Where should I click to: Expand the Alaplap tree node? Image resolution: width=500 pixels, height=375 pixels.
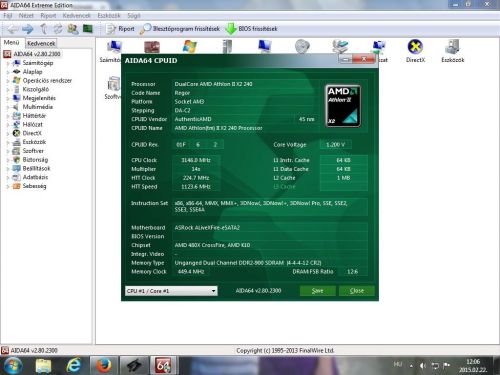pos(8,72)
